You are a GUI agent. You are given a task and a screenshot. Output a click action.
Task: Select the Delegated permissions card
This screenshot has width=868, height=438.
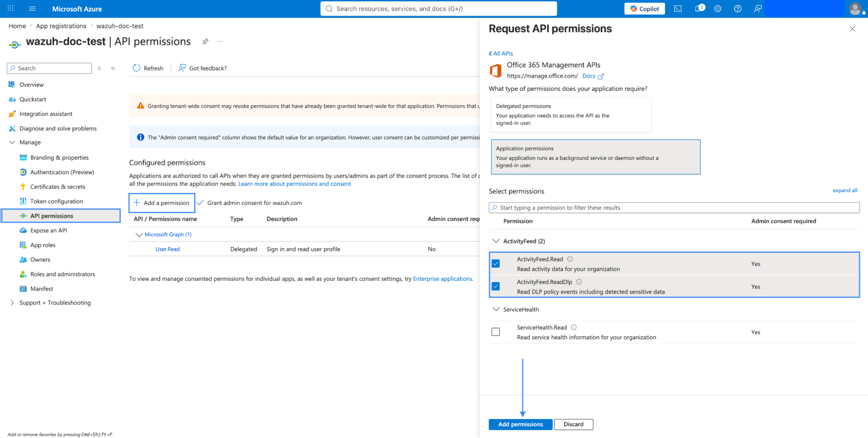[x=571, y=114]
